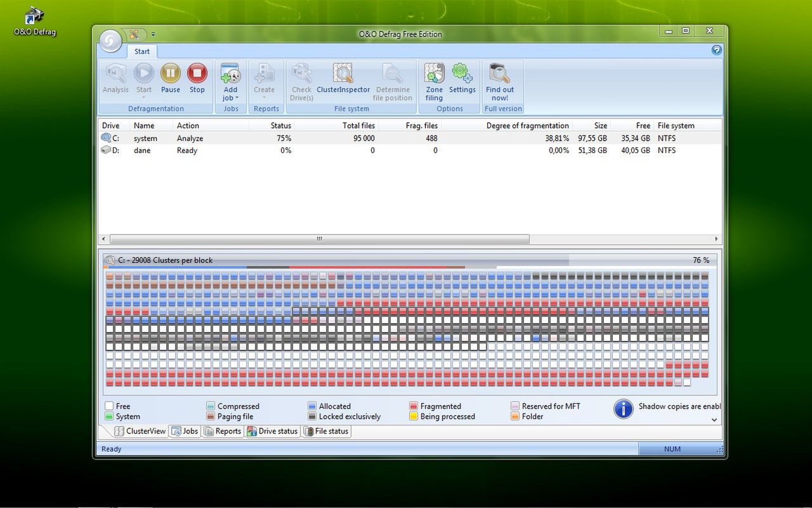Viewport: 812px width, 508px height.
Task: Open the round O&O application menu button
Action: click(110, 41)
